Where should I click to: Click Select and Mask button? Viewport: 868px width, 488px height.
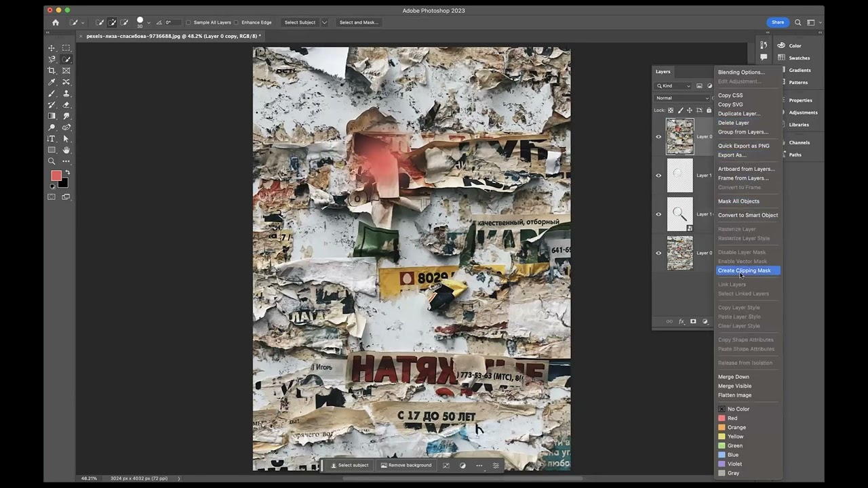tap(359, 22)
